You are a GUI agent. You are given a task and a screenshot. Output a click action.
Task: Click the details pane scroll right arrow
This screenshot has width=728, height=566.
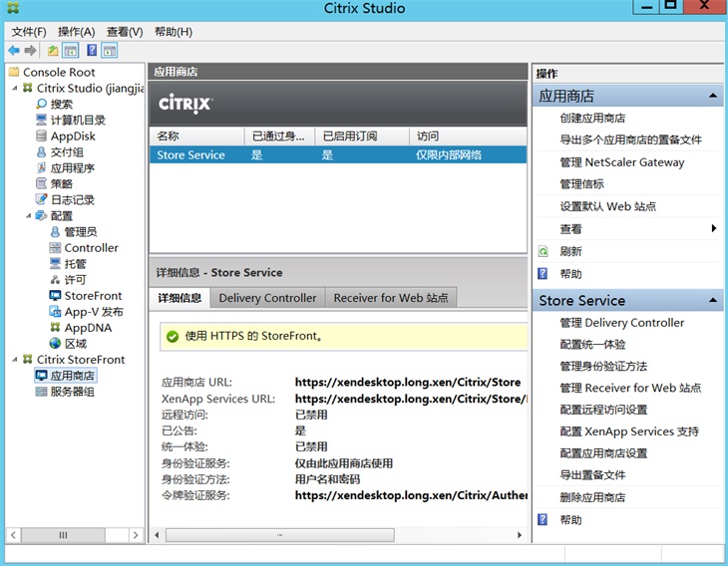point(519,535)
